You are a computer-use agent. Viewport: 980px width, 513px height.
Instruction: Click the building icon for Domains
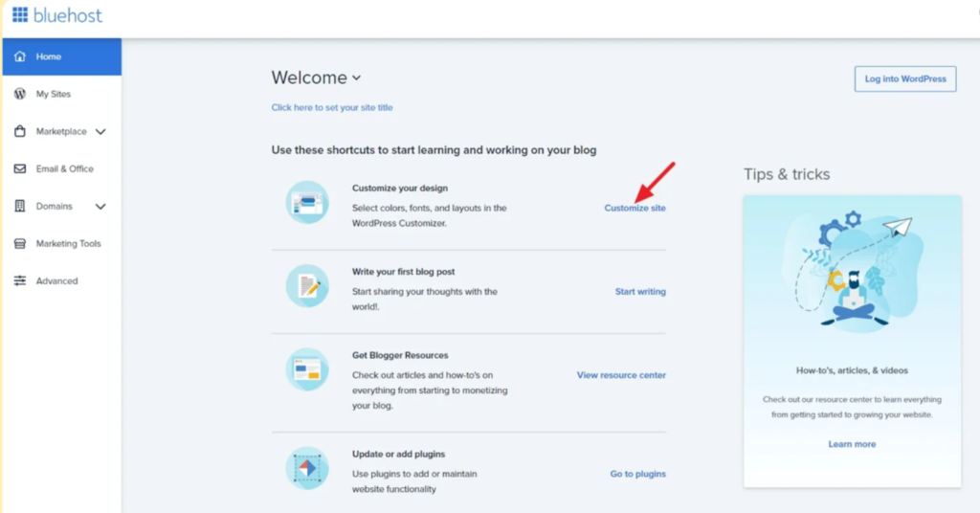click(20, 206)
